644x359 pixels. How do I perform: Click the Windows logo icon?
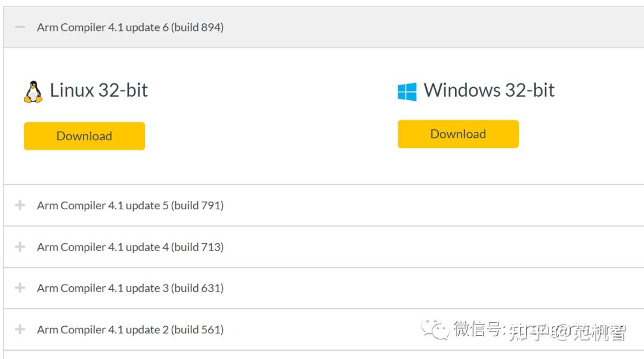pos(407,91)
